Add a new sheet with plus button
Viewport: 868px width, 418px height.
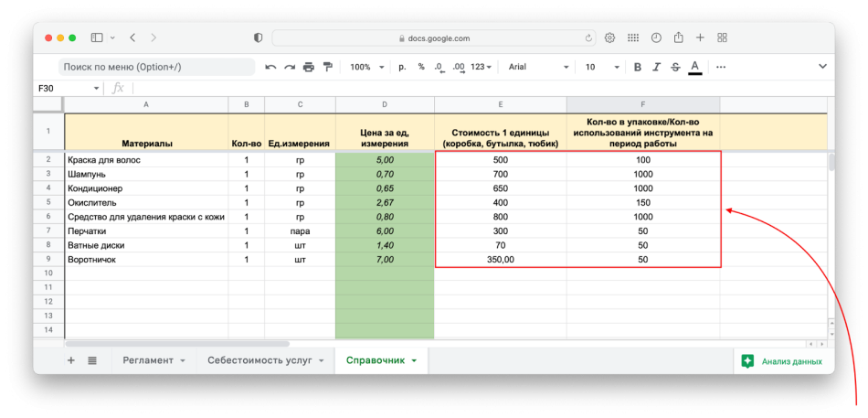(71, 360)
